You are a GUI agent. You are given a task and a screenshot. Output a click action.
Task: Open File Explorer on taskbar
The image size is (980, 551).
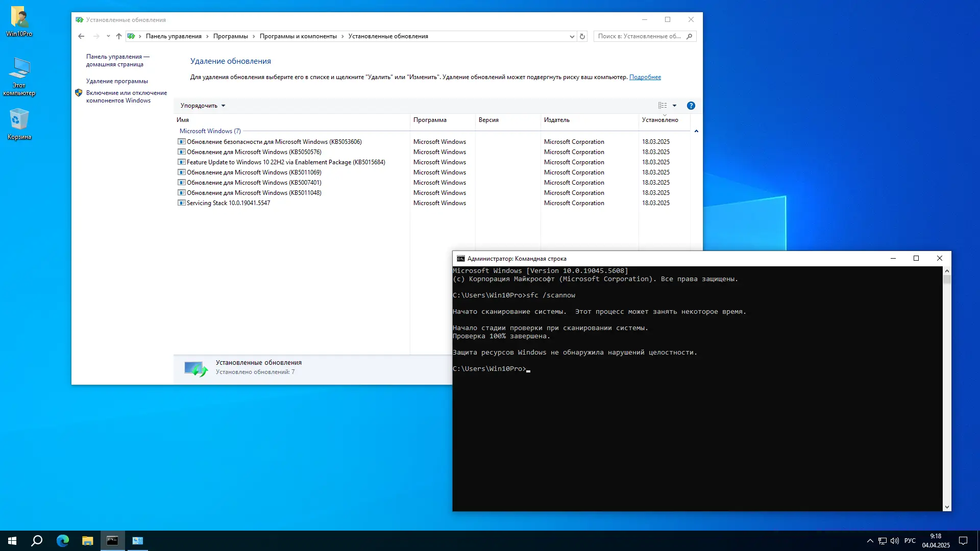(87, 541)
